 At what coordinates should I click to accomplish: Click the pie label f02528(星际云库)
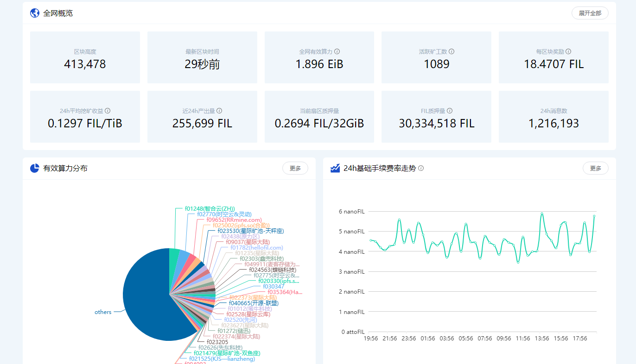[248, 314]
